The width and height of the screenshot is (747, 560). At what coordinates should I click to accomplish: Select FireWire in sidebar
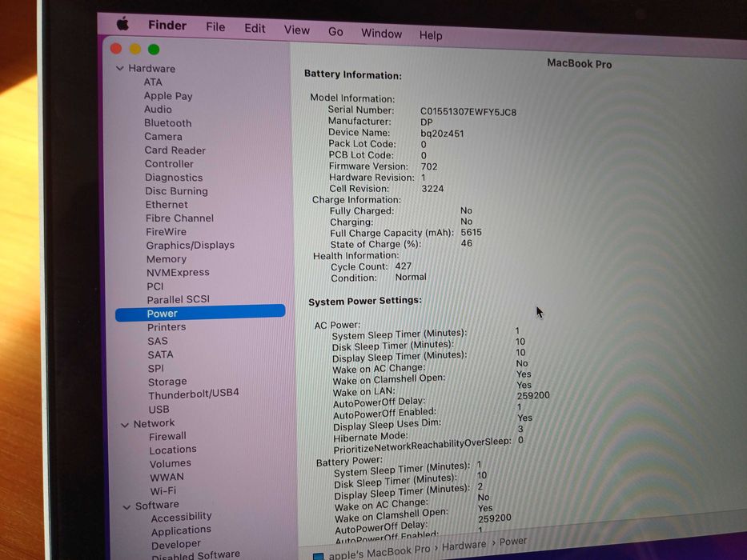point(166,232)
